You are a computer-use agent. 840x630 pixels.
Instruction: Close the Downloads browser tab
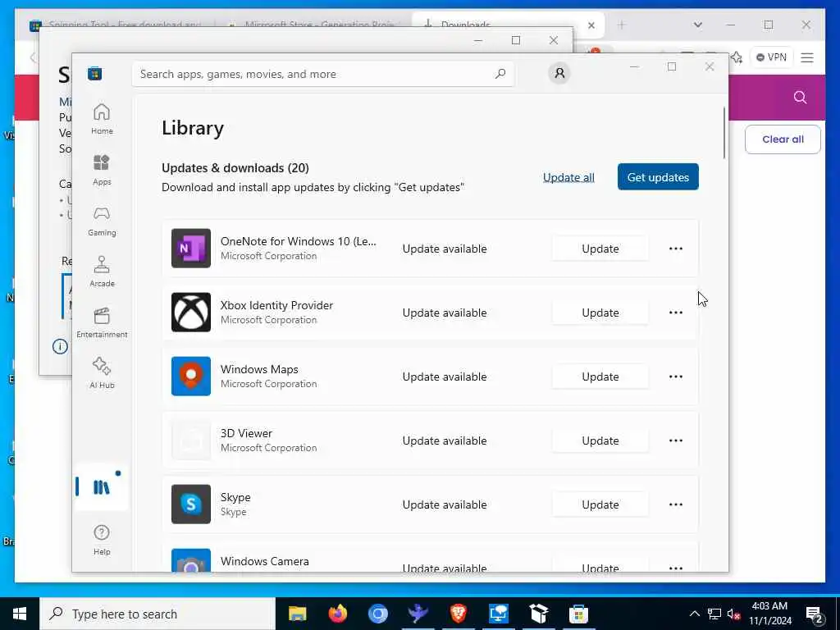tap(591, 25)
